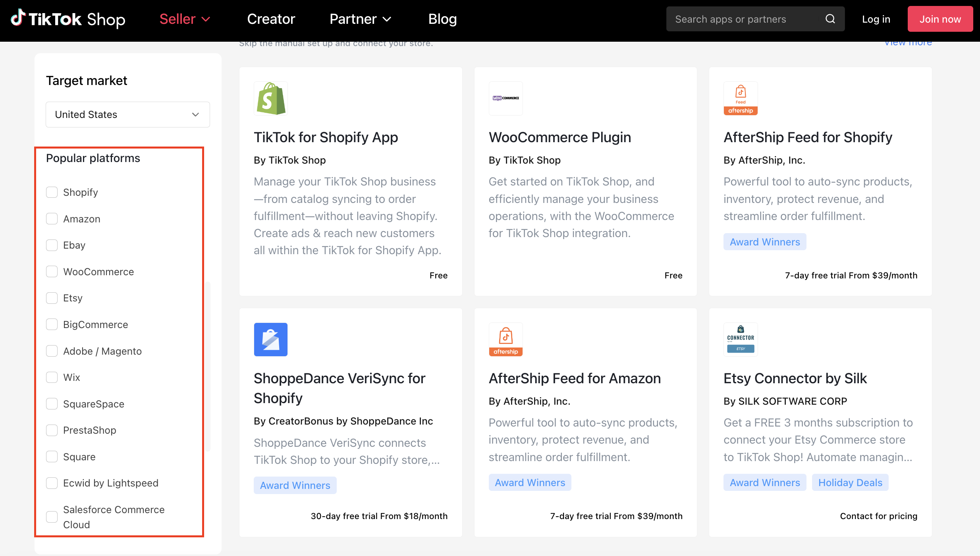980x556 pixels.
Task: Open the AfterShip Feed for Amazon icon
Action: 505,340
